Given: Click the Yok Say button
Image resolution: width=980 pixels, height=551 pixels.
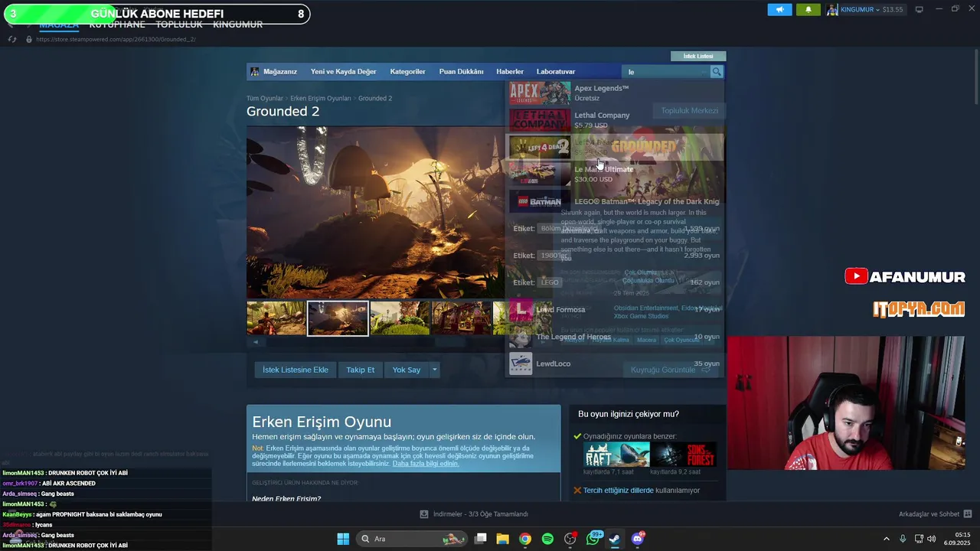Looking at the screenshot, I should [x=407, y=370].
